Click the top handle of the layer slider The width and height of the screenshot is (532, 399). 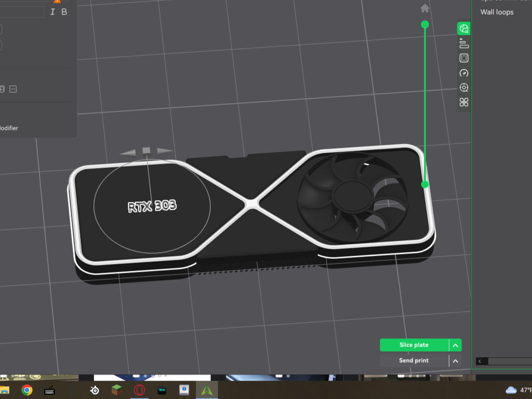(425, 24)
